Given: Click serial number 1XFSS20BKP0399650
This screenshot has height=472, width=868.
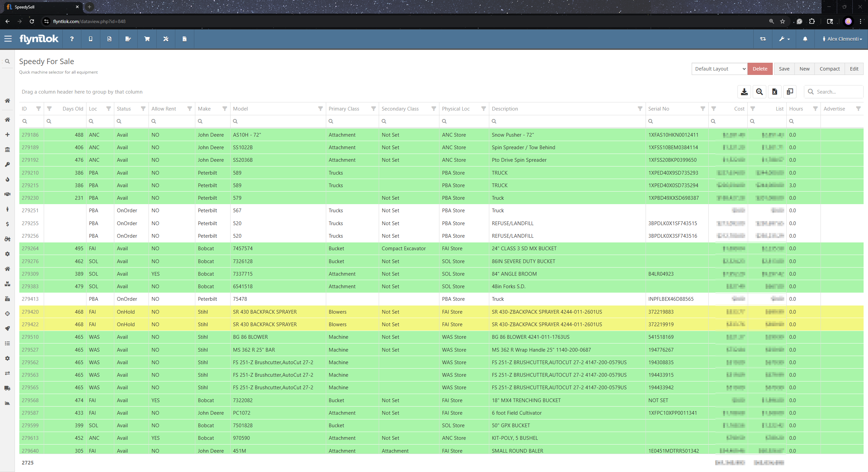Looking at the screenshot, I should click(672, 160).
